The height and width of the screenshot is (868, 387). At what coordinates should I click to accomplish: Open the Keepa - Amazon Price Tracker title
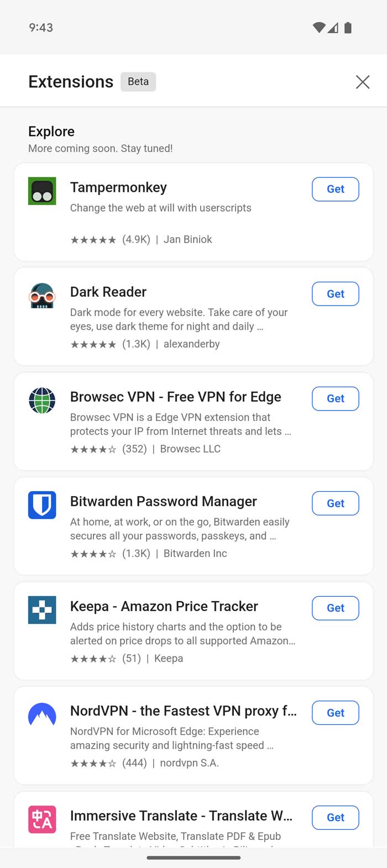[164, 606]
